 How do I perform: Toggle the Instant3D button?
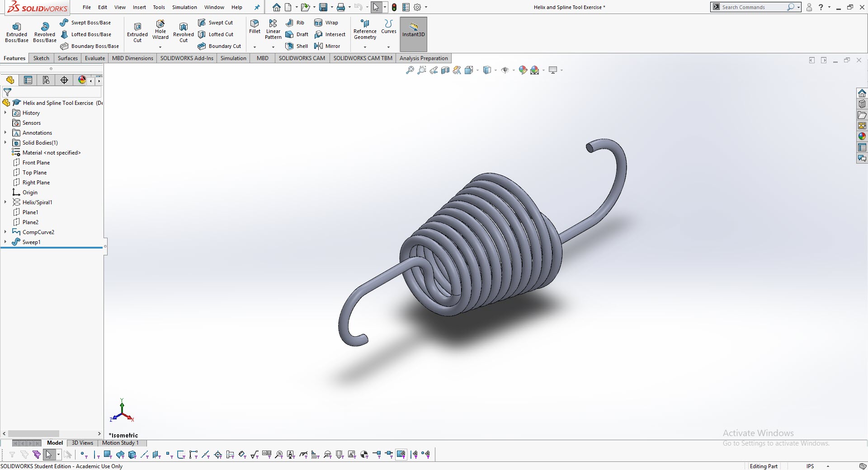click(x=413, y=30)
